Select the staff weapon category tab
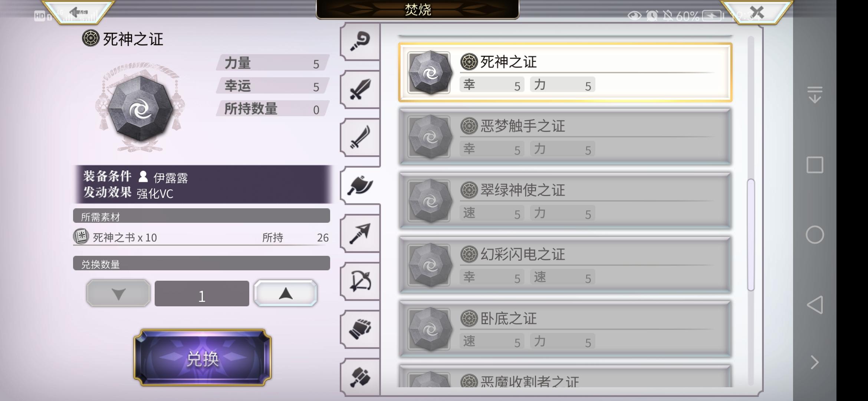The width and height of the screenshot is (868, 401). (360, 41)
